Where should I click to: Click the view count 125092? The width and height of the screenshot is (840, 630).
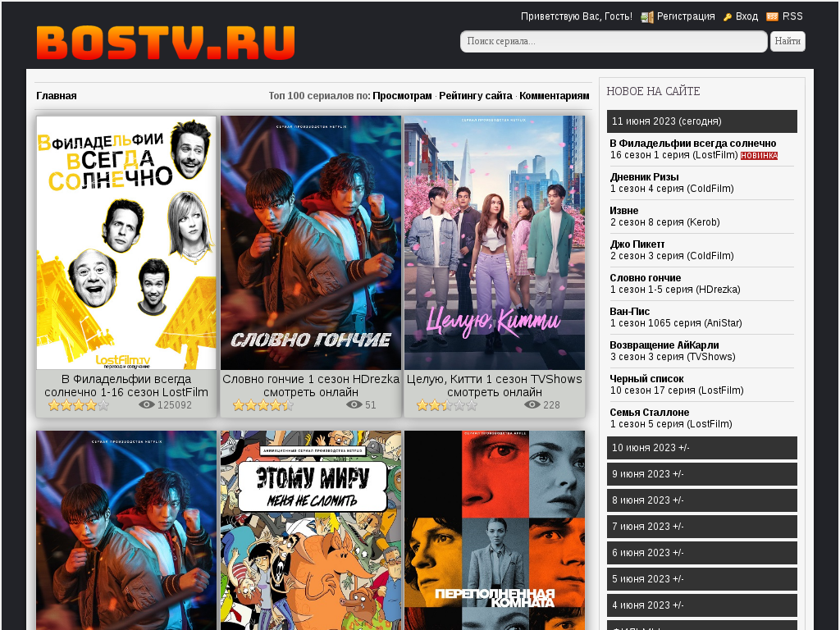coord(175,405)
